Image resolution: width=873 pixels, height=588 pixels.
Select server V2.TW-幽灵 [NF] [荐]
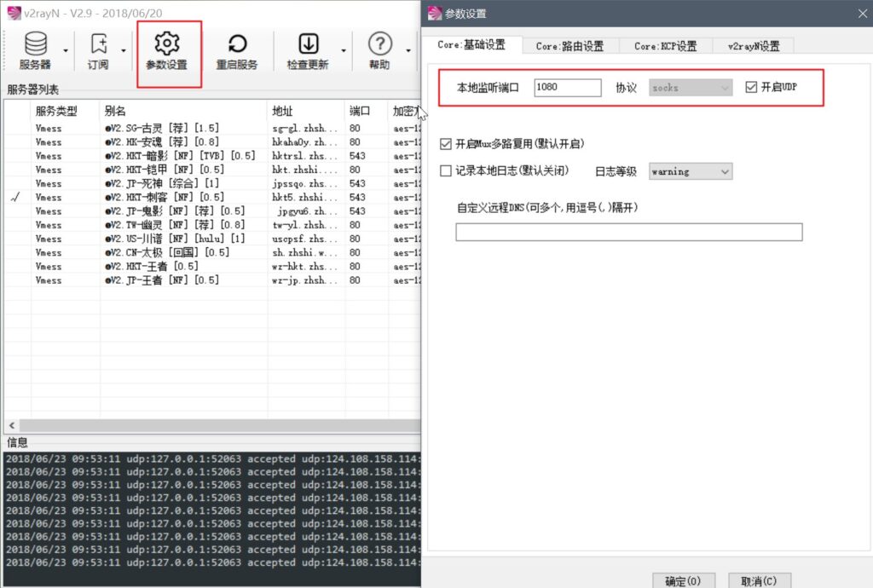point(175,225)
